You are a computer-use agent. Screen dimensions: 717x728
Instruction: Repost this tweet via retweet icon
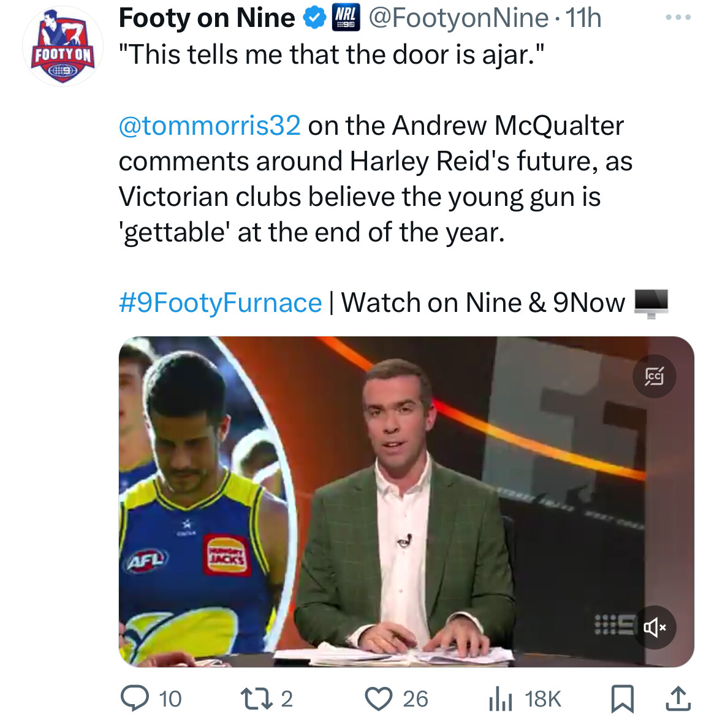tap(256, 699)
